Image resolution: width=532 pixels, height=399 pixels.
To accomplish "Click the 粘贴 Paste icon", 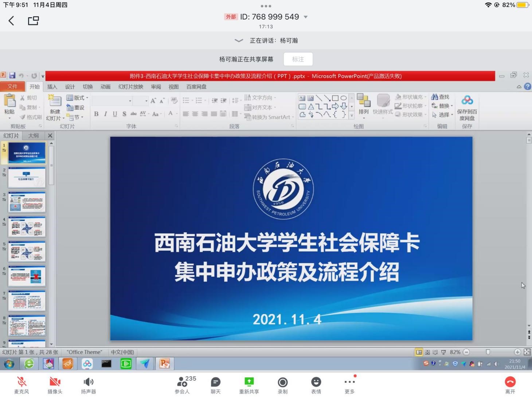I will pos(9,101).
